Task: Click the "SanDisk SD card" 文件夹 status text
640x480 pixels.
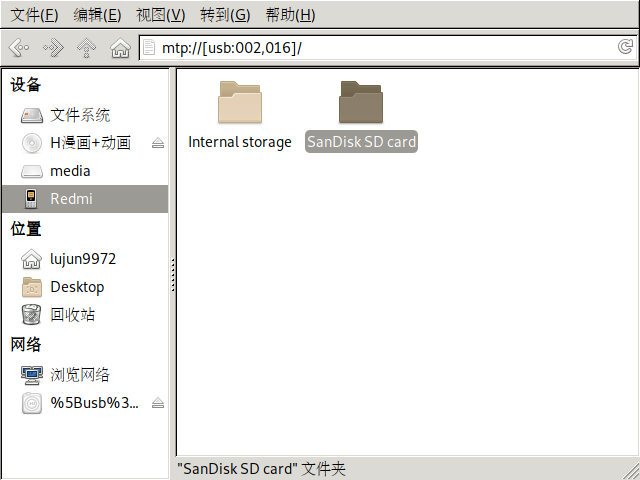Action: click(x=261, y=469)
